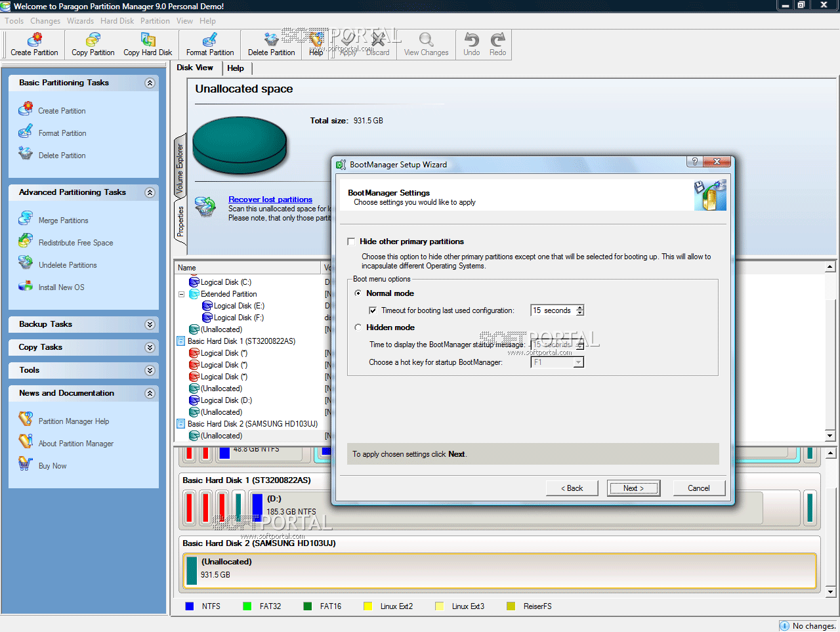Expand Tools panel in sidebar
The image size is (840, 632).
point(150,370)
